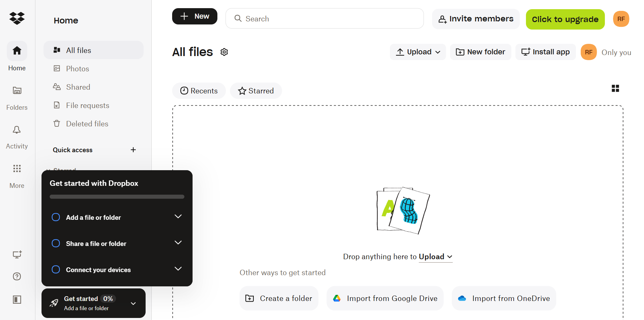Open All files settings gear

(x=224, y=52)
